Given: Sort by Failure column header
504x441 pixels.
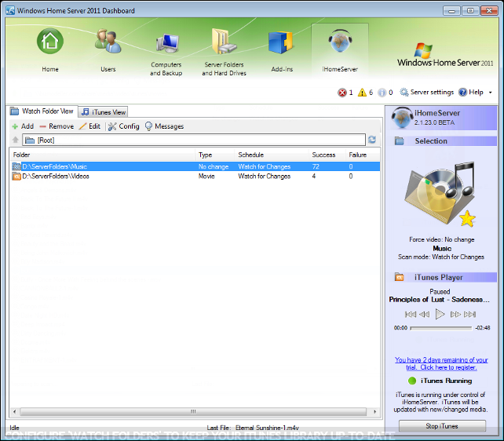Looking at the screenshot, I should click(x=363, y=155).
